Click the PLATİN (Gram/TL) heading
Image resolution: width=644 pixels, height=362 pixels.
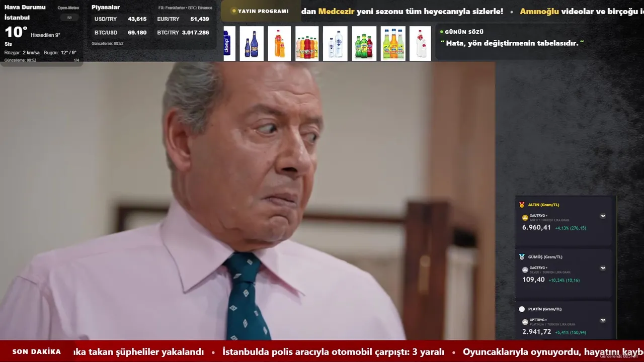(x=545, y=309)
